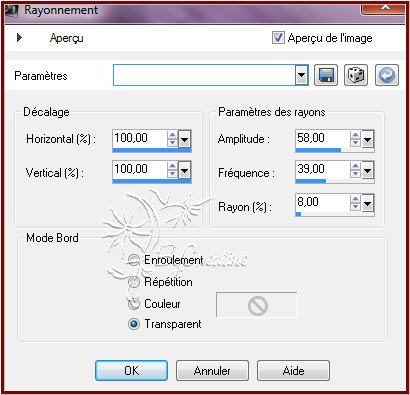Select the Enroulement radio button
Viewport: 410px width, 395px height.
coord(134,260)
